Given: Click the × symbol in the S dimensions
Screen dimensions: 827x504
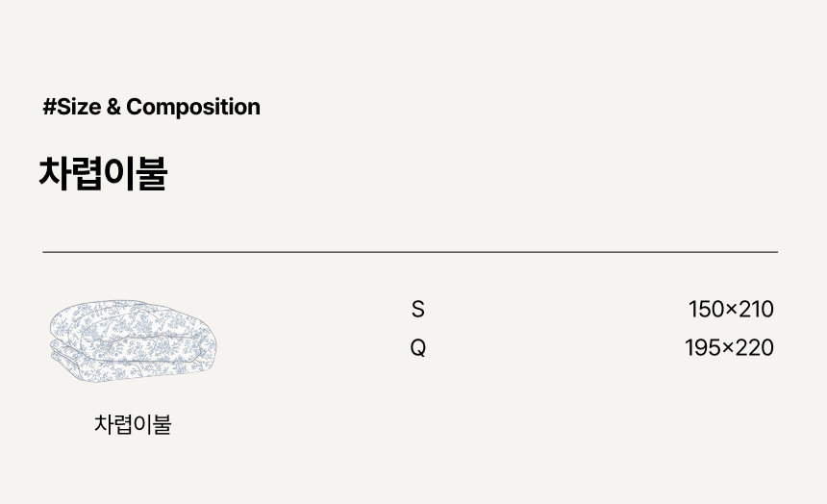Looking at the screenshot, I should pyautogui.click(x=731, y=310).
